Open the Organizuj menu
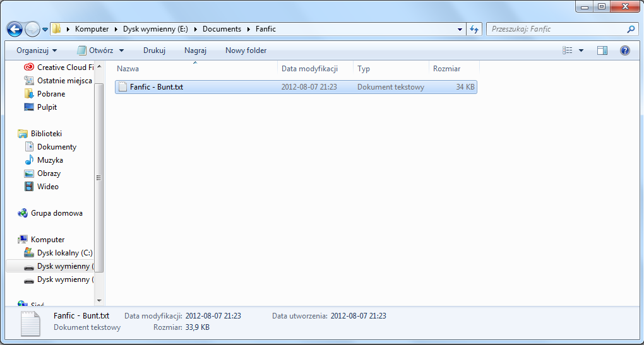This screenshot has height=345, width=644. tap(37, 50)
